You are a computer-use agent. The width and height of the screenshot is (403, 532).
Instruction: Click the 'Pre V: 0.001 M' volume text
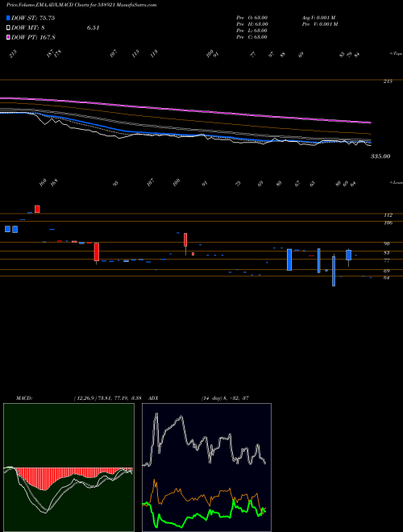click(320, 24)
